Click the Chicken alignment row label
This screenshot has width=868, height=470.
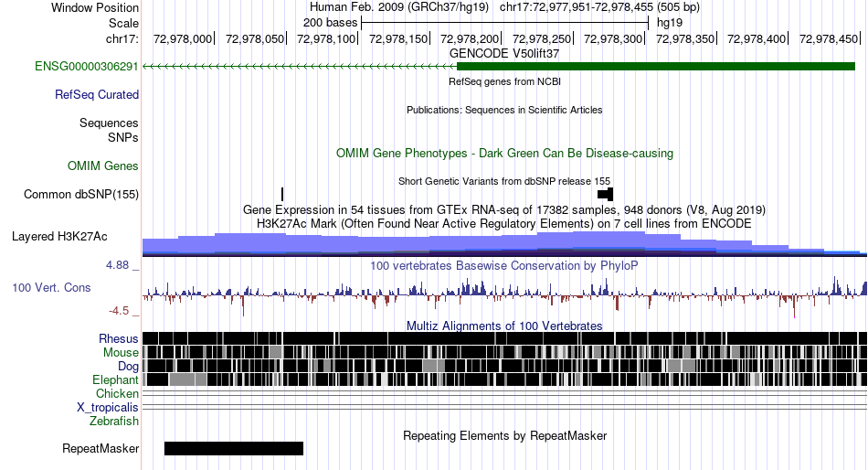pos(117,393)
